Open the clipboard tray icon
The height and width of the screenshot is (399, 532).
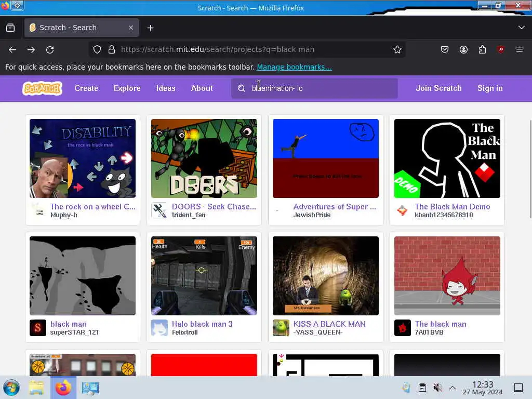pyautogui.click(x=422, y=388)
